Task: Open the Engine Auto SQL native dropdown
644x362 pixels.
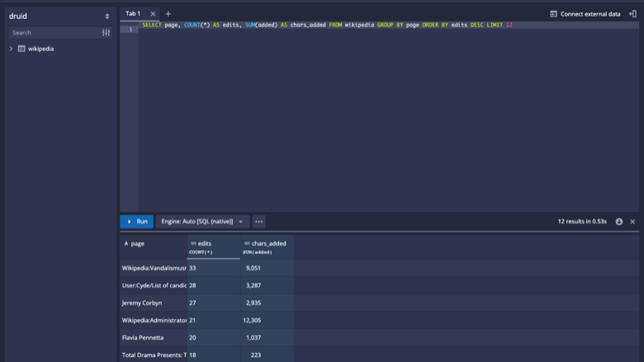Action: click(202, 221)
